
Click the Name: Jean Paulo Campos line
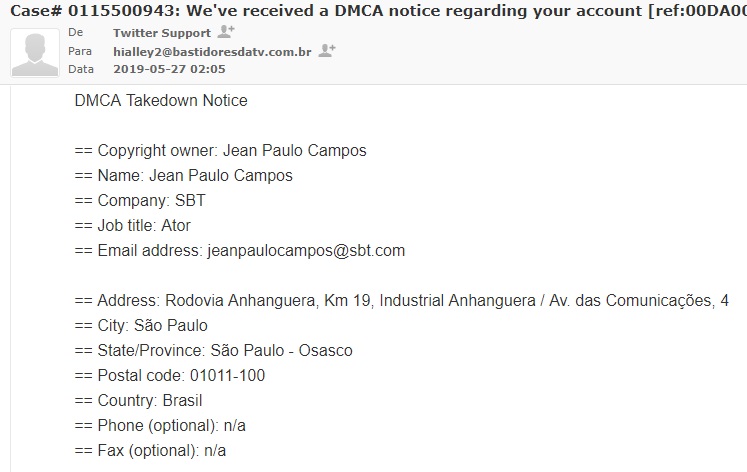[x=183, y=176]
